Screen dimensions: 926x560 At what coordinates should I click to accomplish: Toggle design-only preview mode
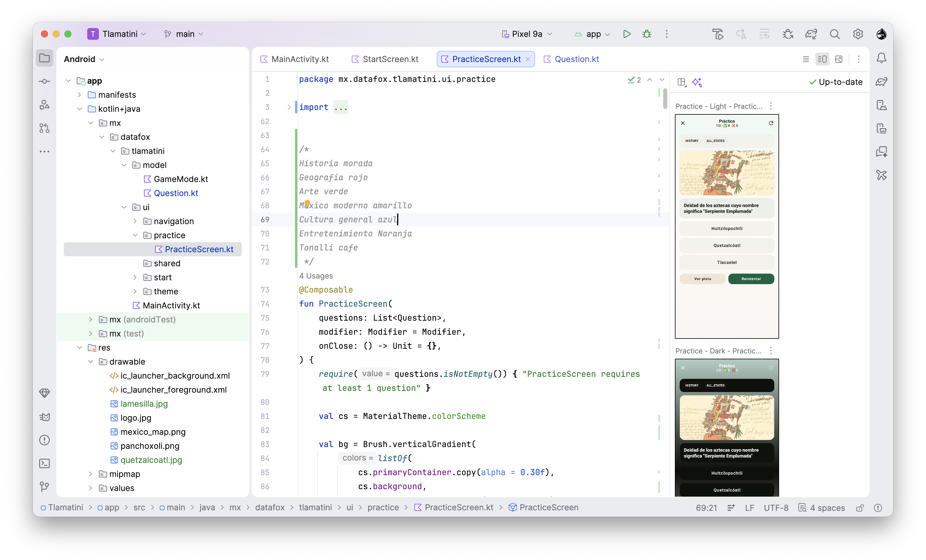[x=839, y=59]
